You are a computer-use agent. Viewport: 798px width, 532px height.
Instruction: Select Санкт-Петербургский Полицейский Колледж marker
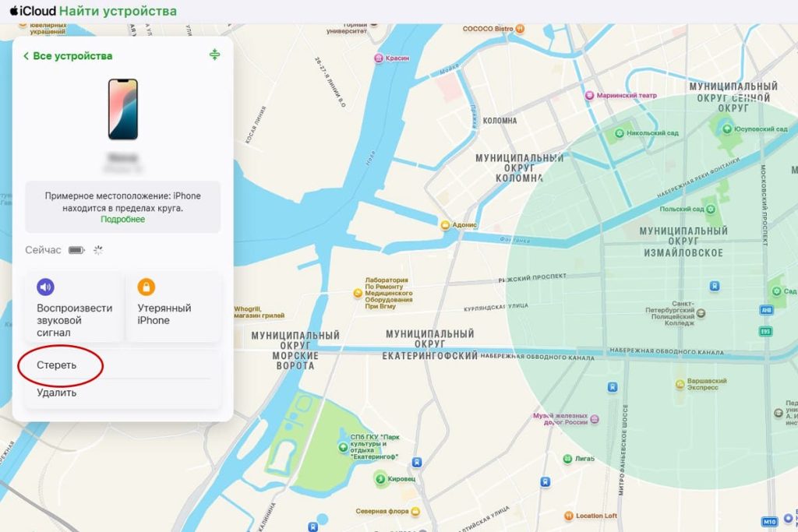(701, 313)
